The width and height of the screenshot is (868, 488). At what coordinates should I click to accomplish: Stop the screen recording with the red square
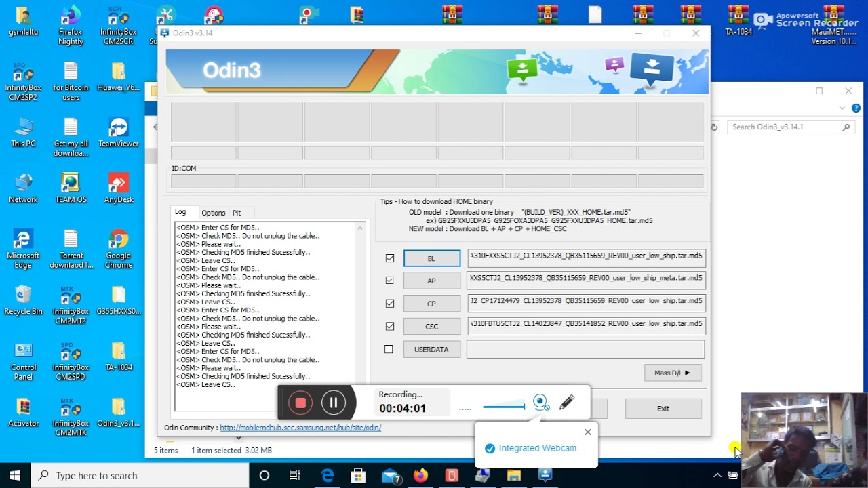(300, 403)
